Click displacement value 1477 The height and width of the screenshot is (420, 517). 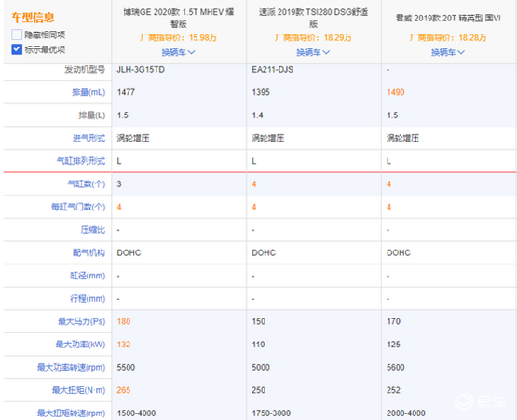click(126, 92)
